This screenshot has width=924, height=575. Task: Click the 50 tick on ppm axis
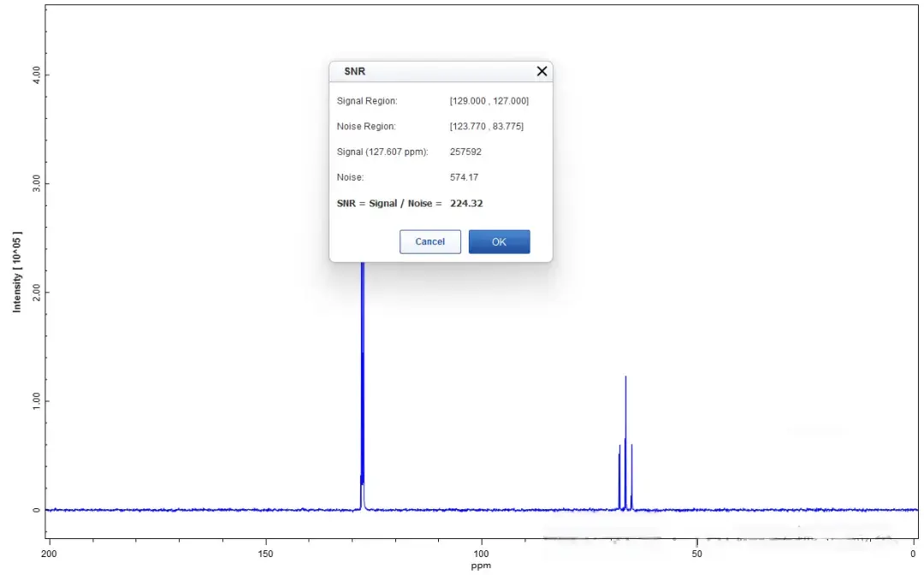[x=697, y=553]
